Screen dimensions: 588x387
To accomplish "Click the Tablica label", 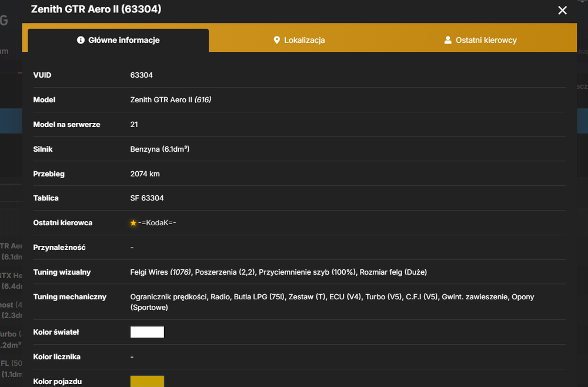I will pos(46,198).
